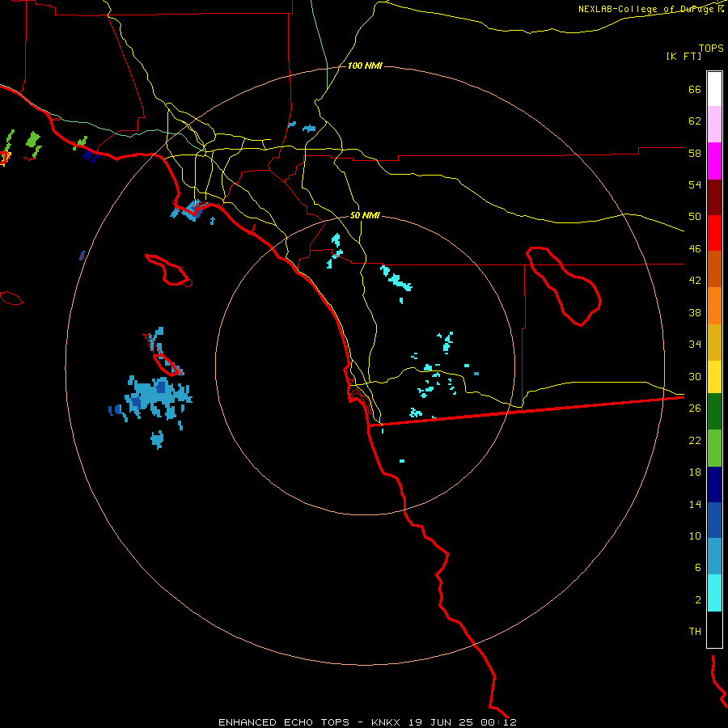
Task: Click the 22 scale value
Action: click(x=695, y=440)
